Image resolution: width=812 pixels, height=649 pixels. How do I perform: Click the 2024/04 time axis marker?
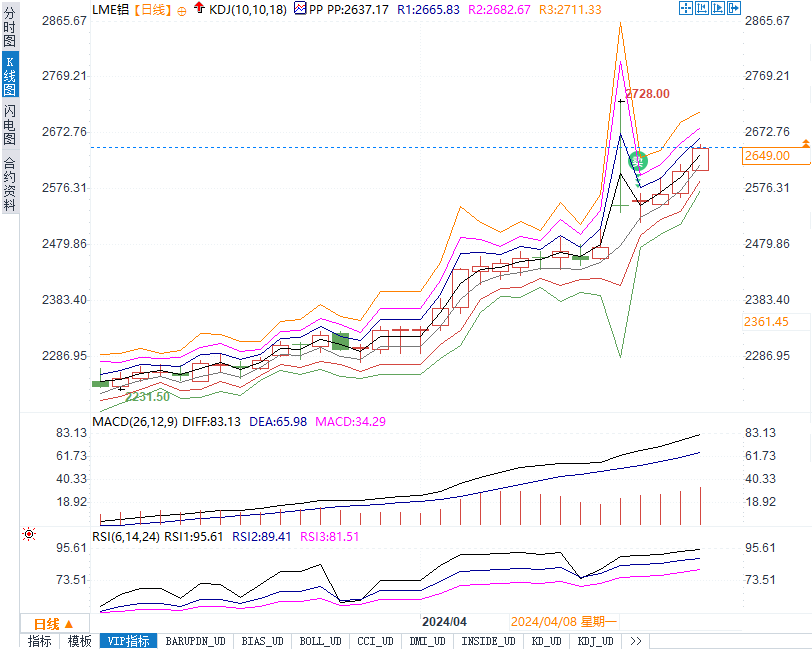(444, 622)
